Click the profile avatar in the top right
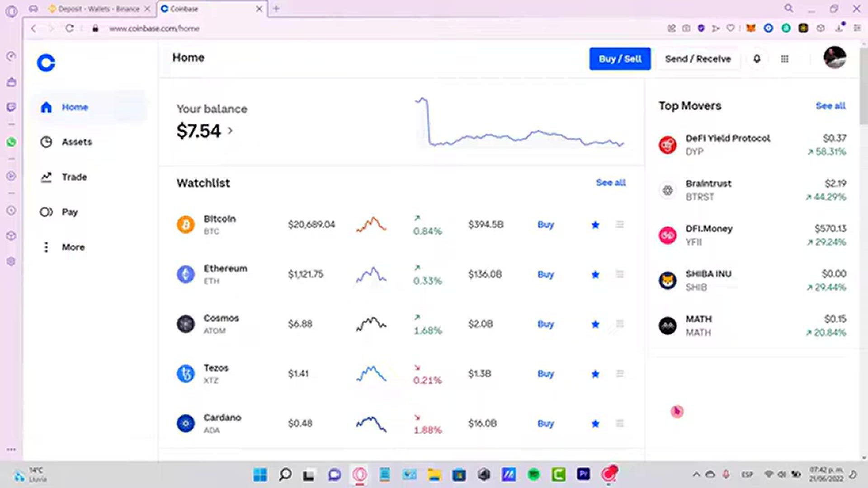The image size is (868, 488). pos(835,58)
